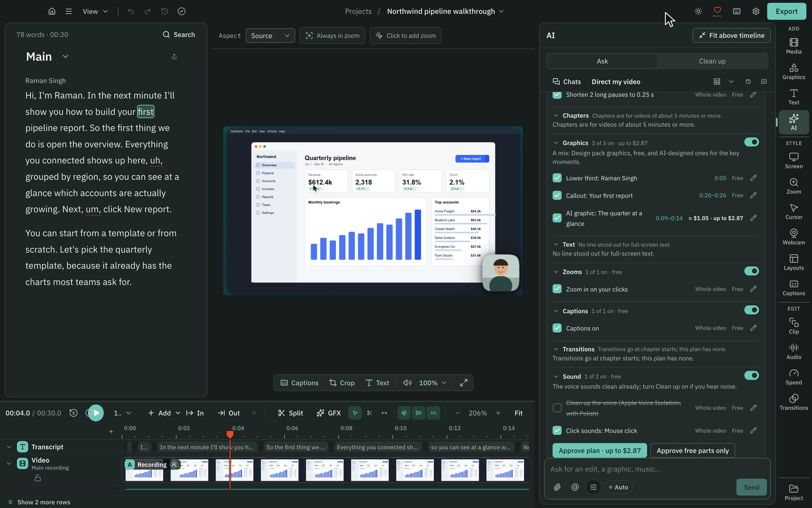Uncheck Lower third: Raman Singh

pyautogui.click(x=557, y=178)
